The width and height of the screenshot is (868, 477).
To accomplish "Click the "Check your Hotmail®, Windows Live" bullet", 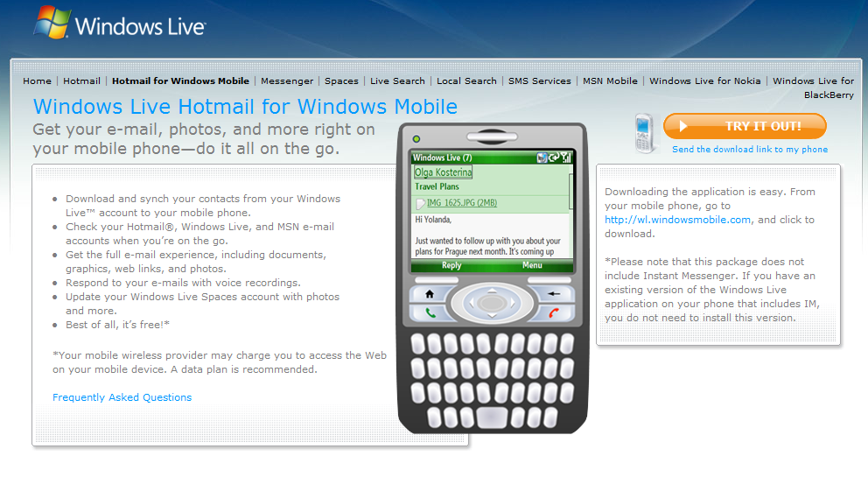I will click(x=199, y=233).
